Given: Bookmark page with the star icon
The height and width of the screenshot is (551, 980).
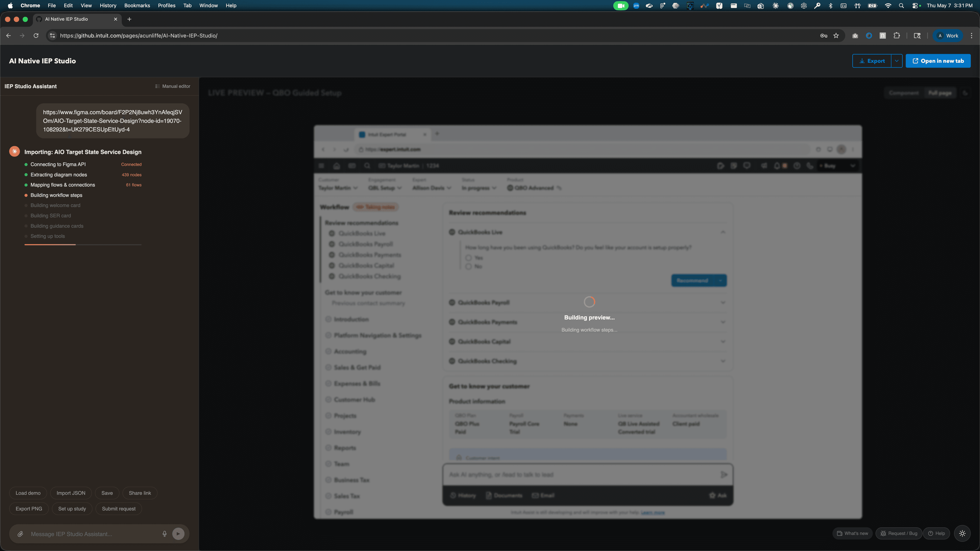Looking at the screenshot, I should [x=836, y=36].
